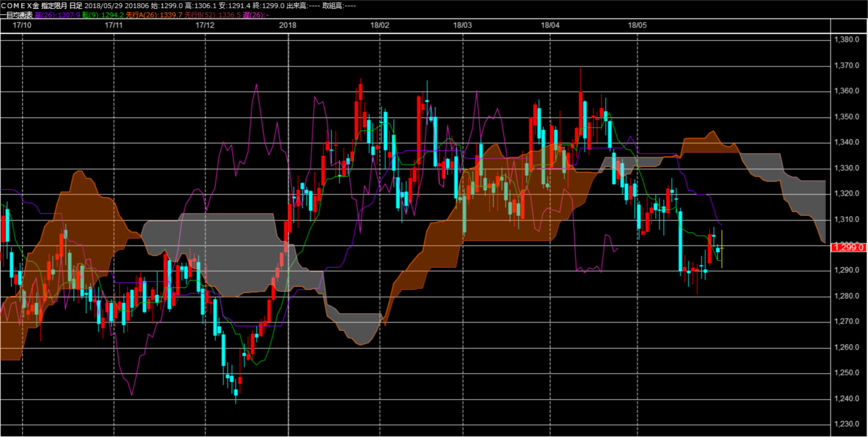The width and height of the screenshot is (868, 437).
Task: Click the 1,290.0 price axis label
Action: click(847, 271)
